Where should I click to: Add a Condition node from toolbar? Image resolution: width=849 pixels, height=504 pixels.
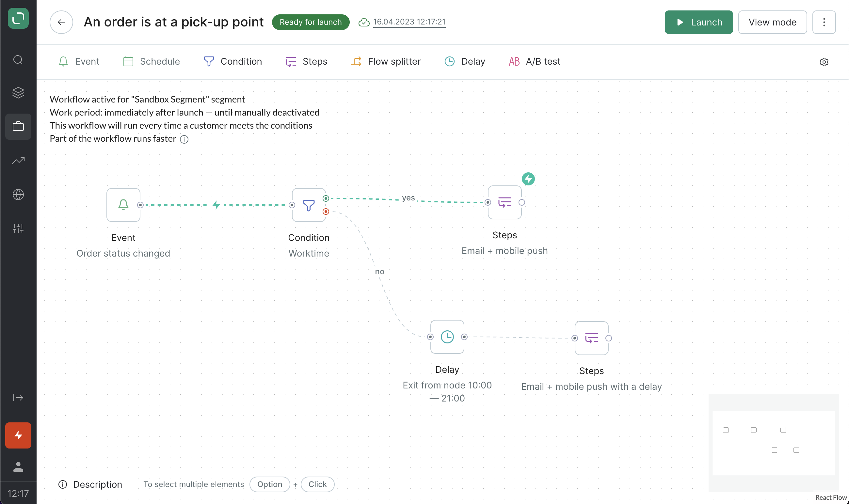click(x=232, y=61)
